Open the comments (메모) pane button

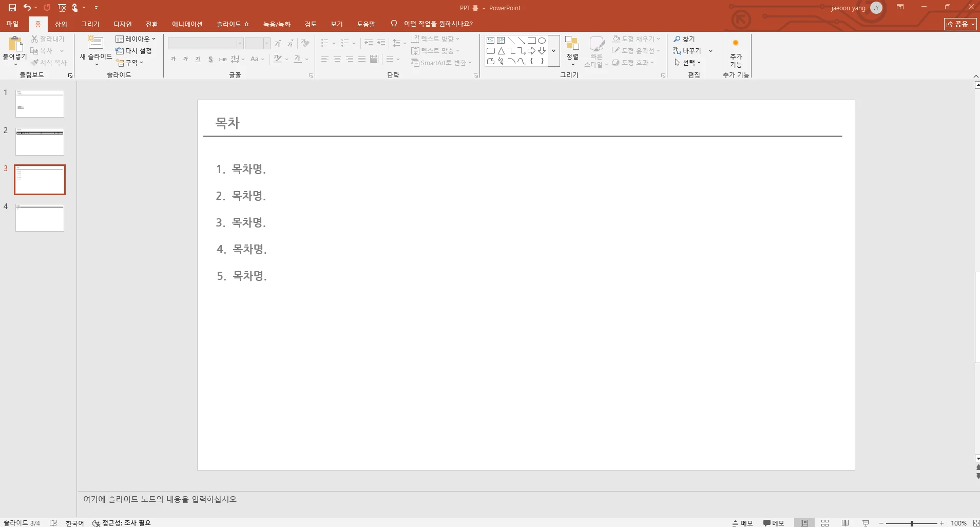774,523
